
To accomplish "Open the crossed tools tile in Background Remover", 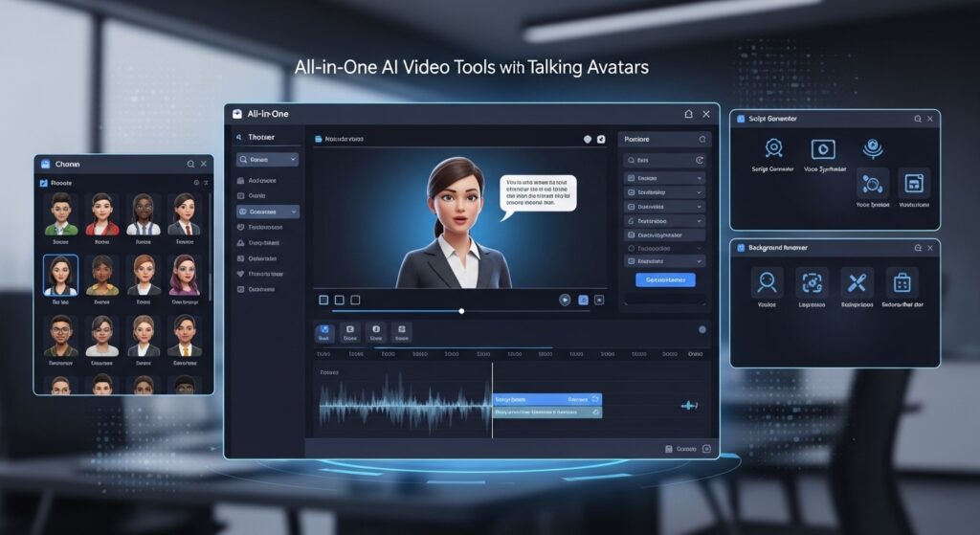I will pos(857,282).
